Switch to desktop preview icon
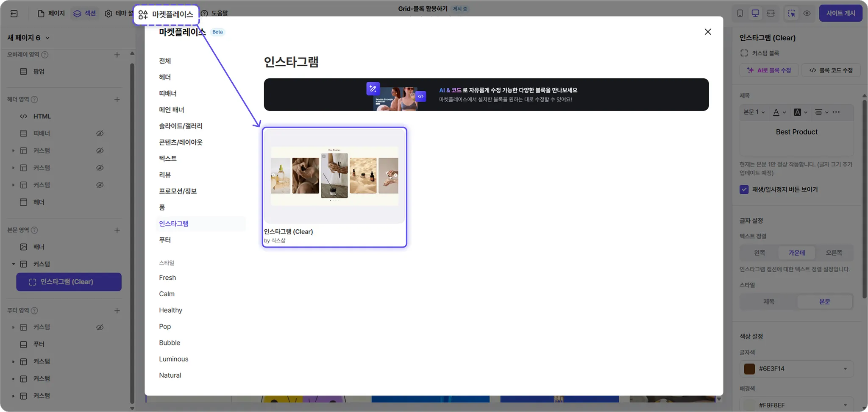The height and width of the screenshot is (412, 868). point(755,14)
